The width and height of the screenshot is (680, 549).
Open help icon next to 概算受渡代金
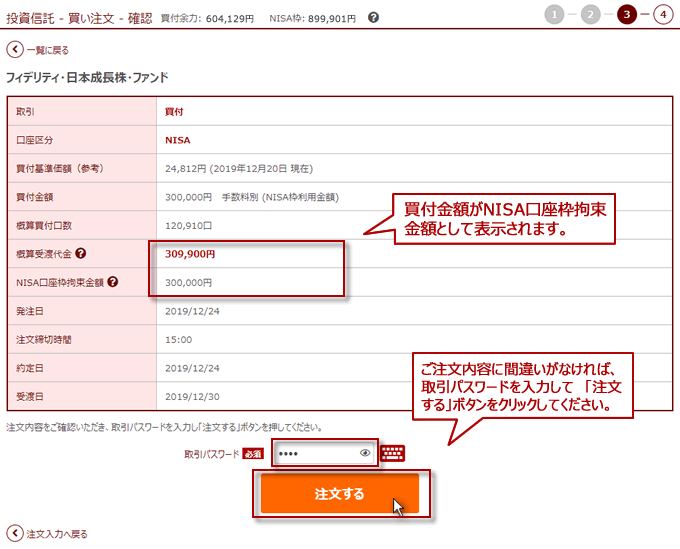tap(81, 253)
